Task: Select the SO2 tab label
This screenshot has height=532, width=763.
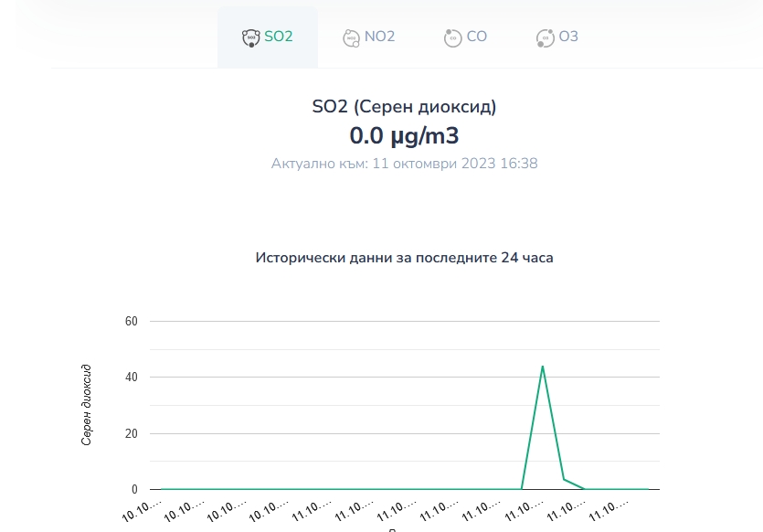Action: (279, 37)
